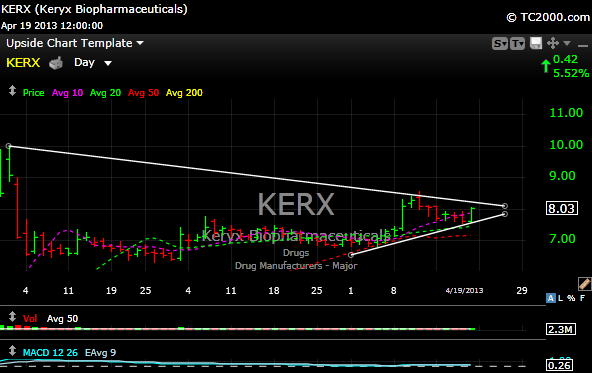Click the green Price legend label
Screen dimensions: 592x373
(x=33, y=92)
